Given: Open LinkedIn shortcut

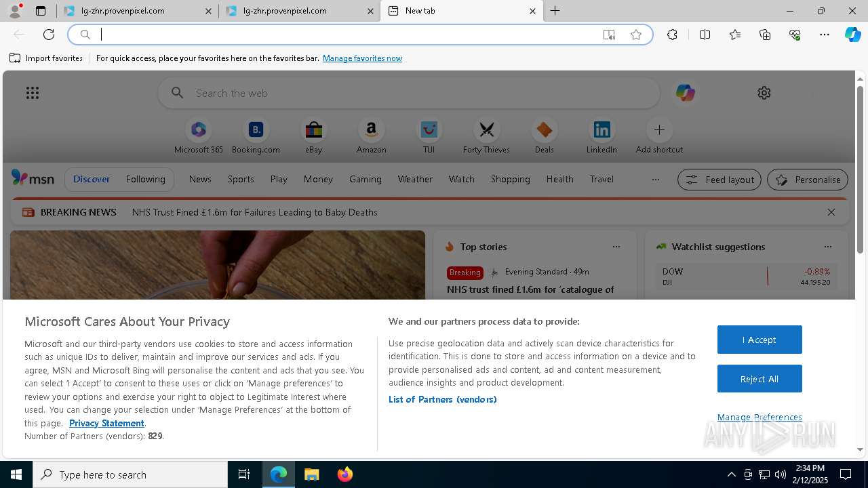Looking at the screenshot, I should point(602,137).
